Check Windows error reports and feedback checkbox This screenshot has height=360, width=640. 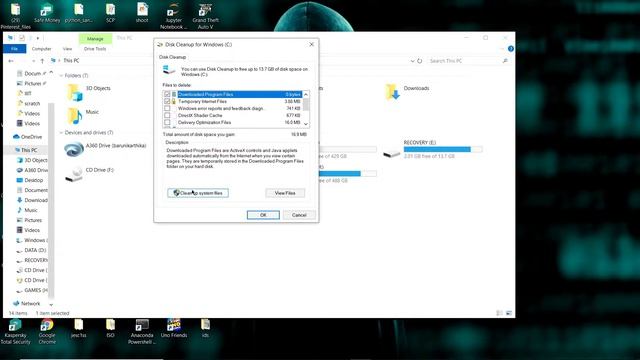click(167, 108)
